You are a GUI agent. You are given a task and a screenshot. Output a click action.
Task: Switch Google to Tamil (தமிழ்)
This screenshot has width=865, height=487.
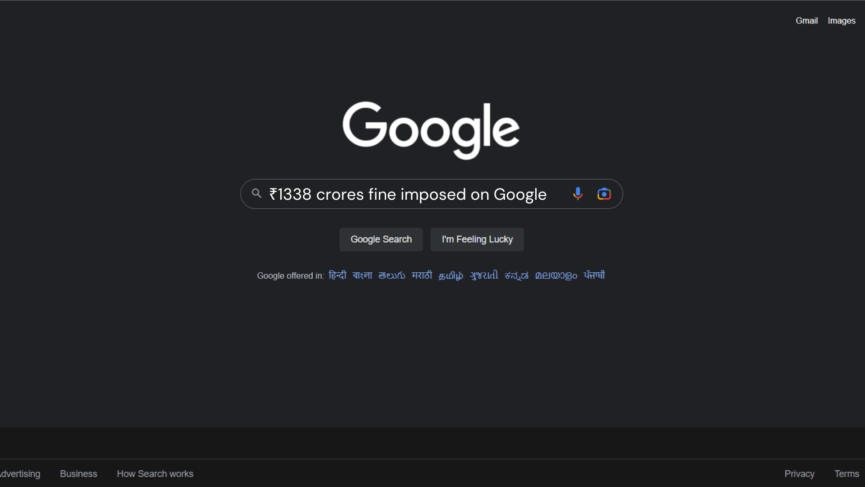[451, 275]
